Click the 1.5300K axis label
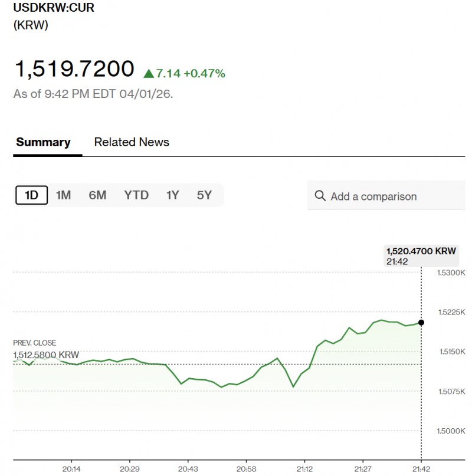The width and height of the screenshot is (472, 476). [x=451, y=273]
